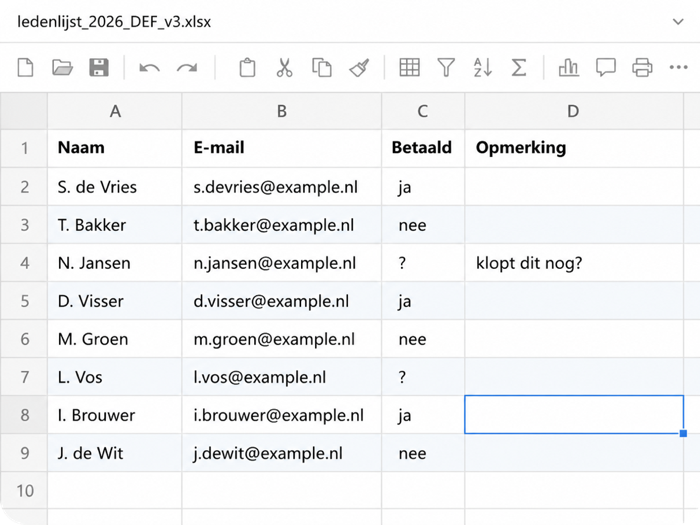Click the fill handle of selected cell D8
Screen dimensions: 700x525
[683, 433]
